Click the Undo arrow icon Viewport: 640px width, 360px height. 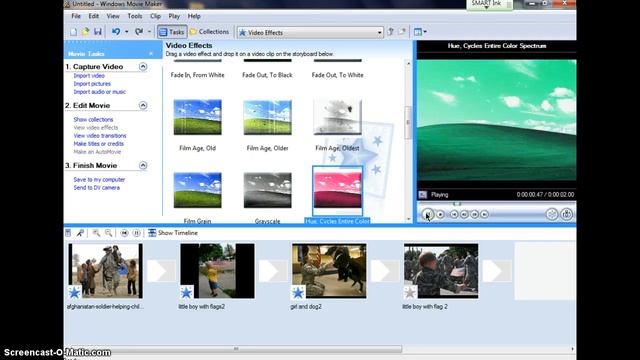pyautogui.click(x=116, y=32)
